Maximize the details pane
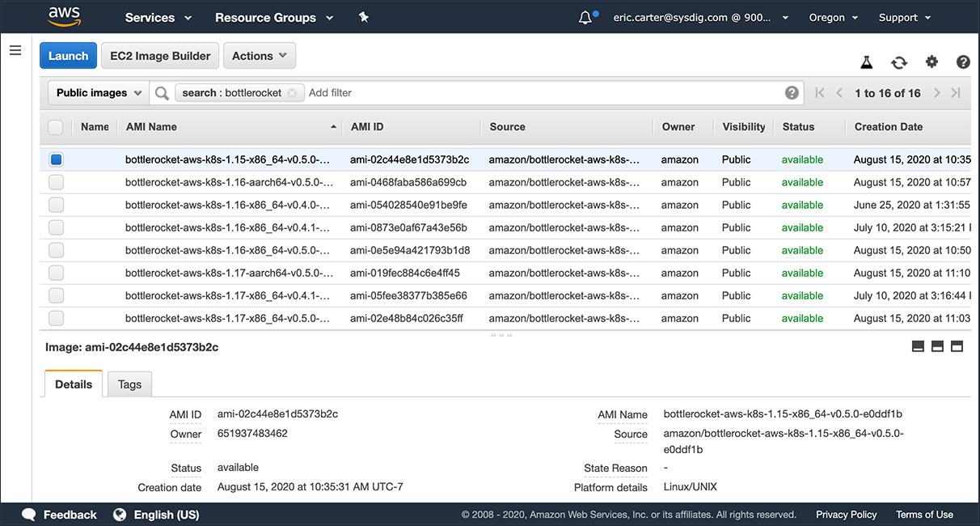Image resolution: width=980 pixels, height=526 pixels. [957, 346]
